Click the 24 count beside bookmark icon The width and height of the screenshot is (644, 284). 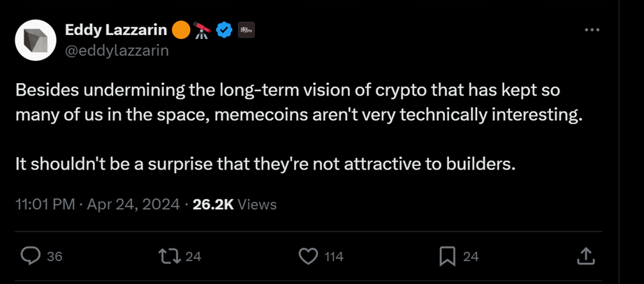click(x=471, y=257)
